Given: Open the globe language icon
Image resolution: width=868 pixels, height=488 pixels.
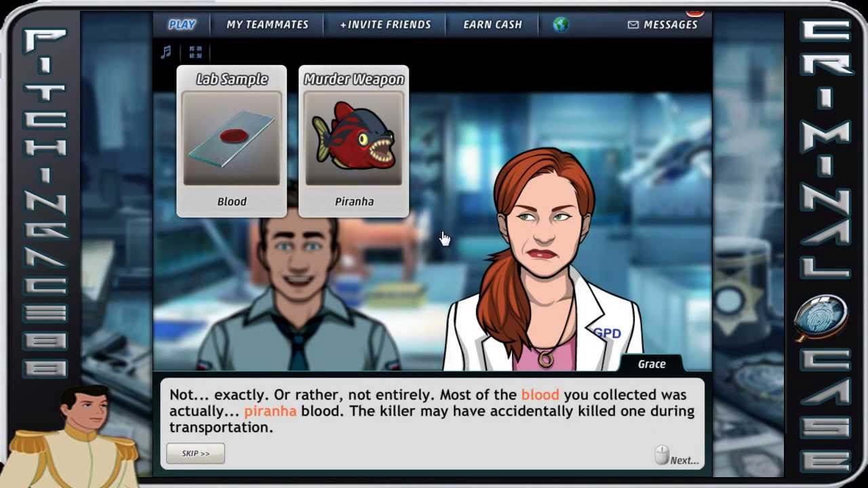Looking at the screenshot, I should click(560, 24).
